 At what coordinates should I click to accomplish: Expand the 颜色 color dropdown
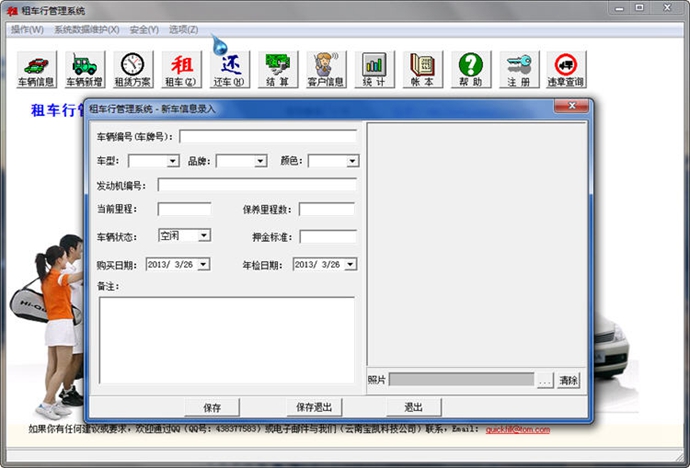[352, 161]
